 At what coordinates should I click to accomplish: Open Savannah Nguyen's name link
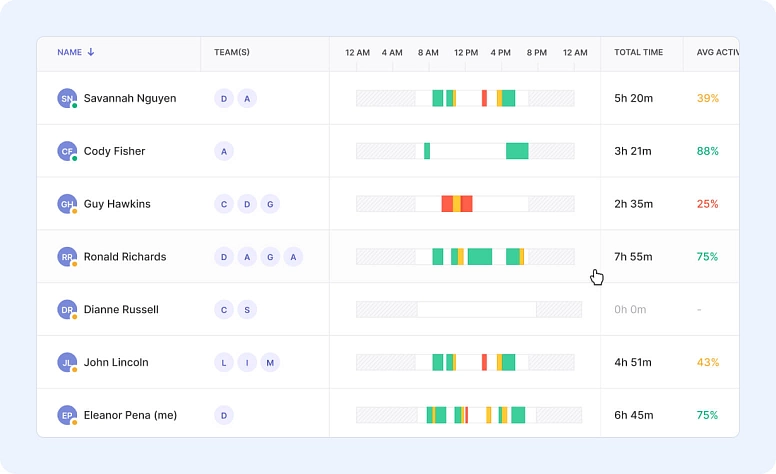(130, 98)
